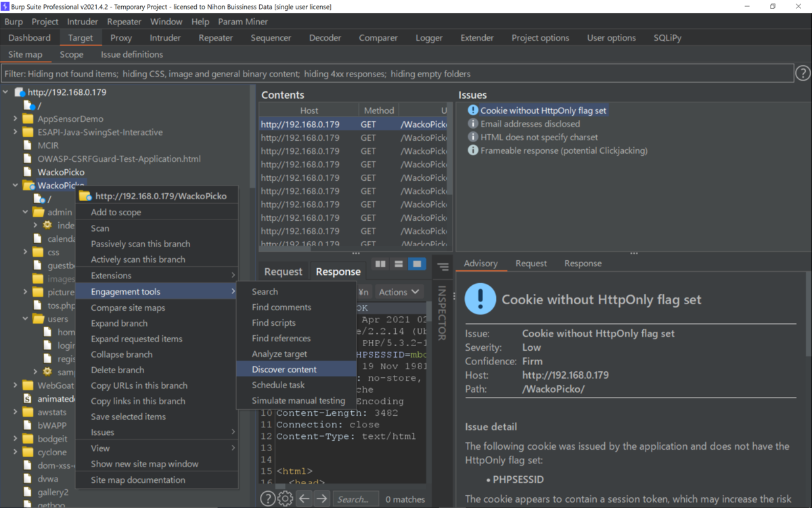Open the advisory panel's Response tab
This screenshot has height=508, width=812.
pyautogui.click(x=583, y=263)
